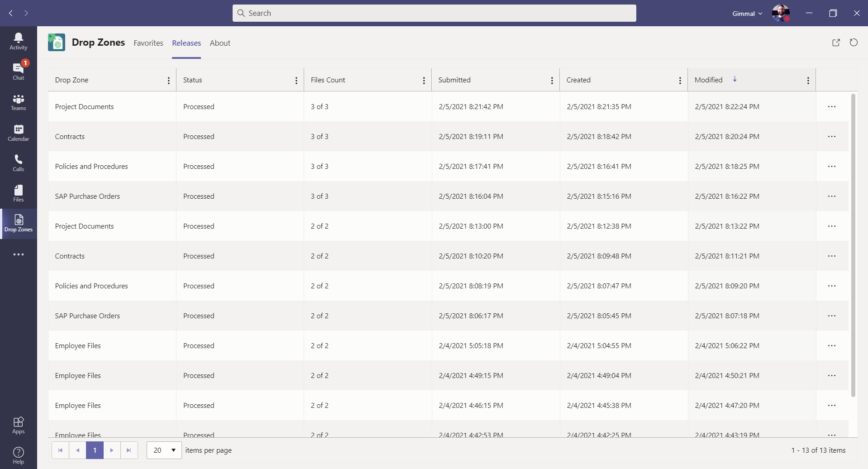Open Status column options menu
This screenshot has height=469, width=868.
tap(296, 81)
